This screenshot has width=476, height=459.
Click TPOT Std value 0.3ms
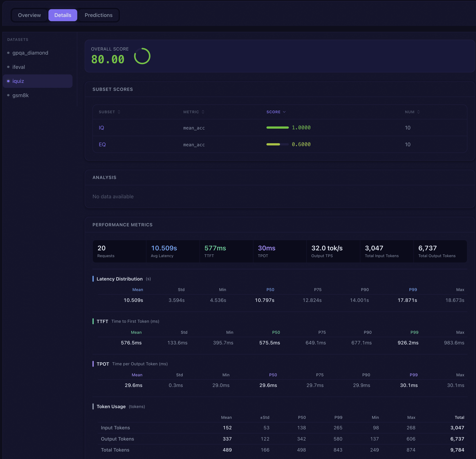tap(176, 385)
